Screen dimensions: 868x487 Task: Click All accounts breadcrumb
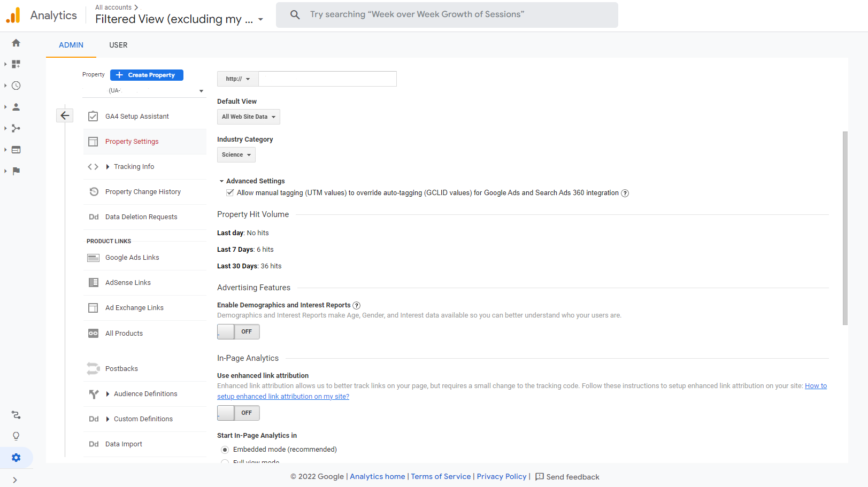click(x=113, y=7)
